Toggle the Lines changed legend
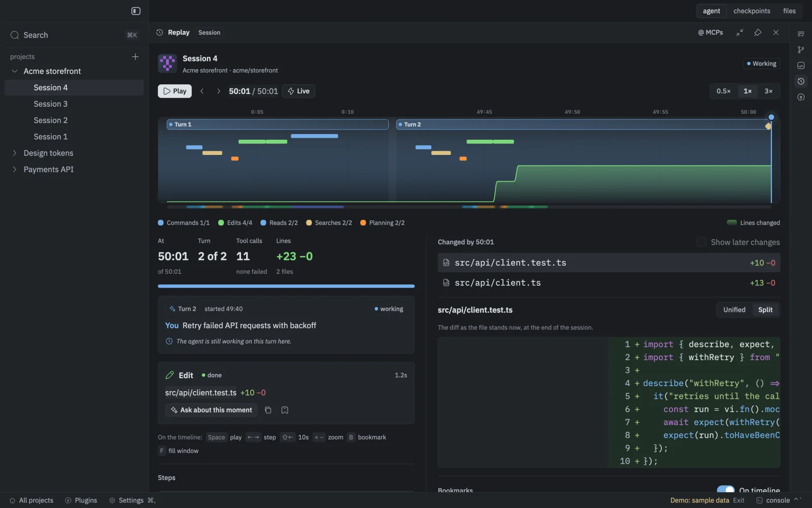The height and width of the screenshot is (508, 812). (753, 223)
